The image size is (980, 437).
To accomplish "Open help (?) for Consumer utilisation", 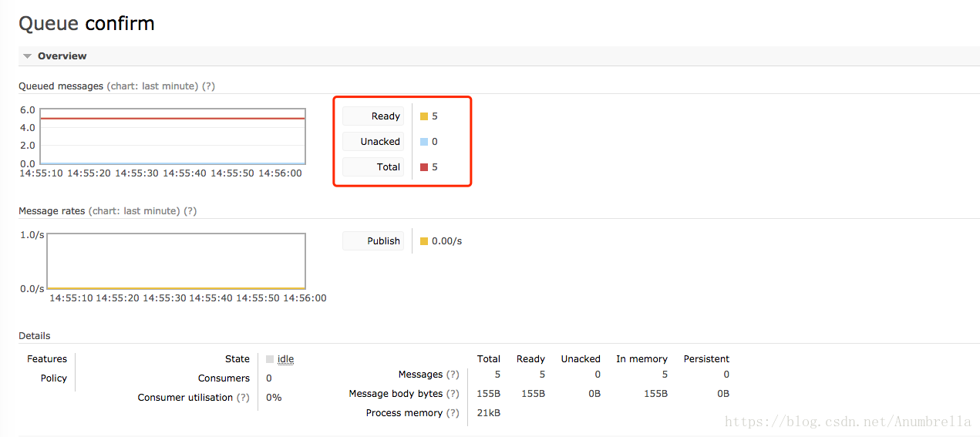I will click(x=243, y=398).
